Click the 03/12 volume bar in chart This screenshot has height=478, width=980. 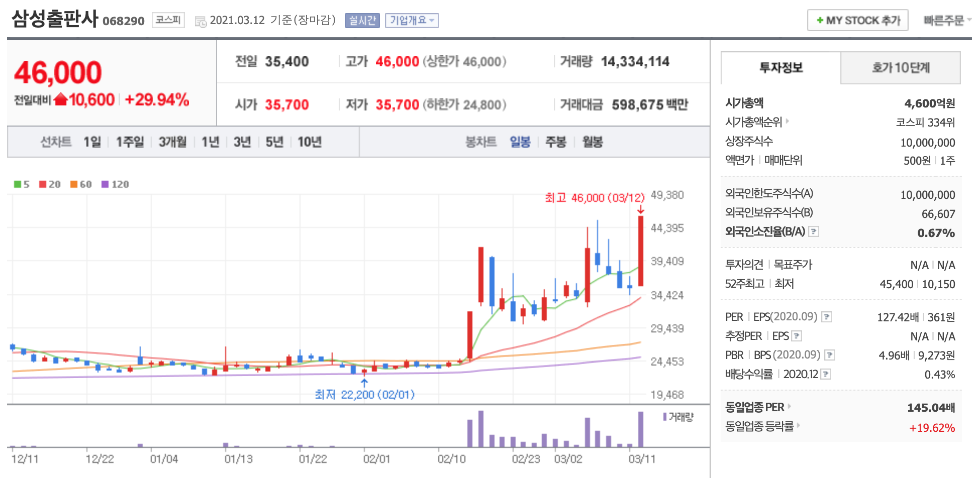(641, 429)
